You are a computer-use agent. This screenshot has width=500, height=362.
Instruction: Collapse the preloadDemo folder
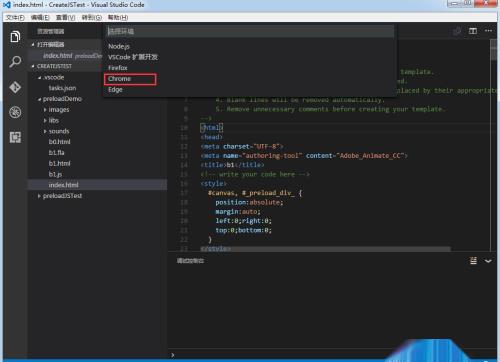point(40,99)
